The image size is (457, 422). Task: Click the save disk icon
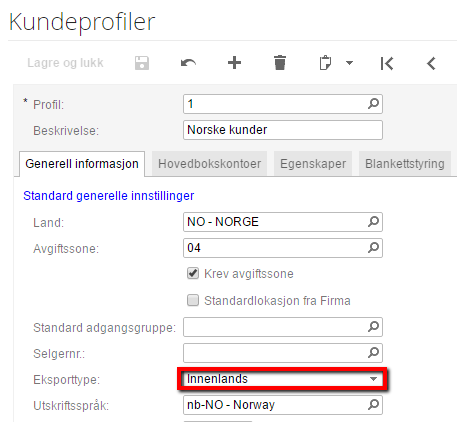click(142, 63)
